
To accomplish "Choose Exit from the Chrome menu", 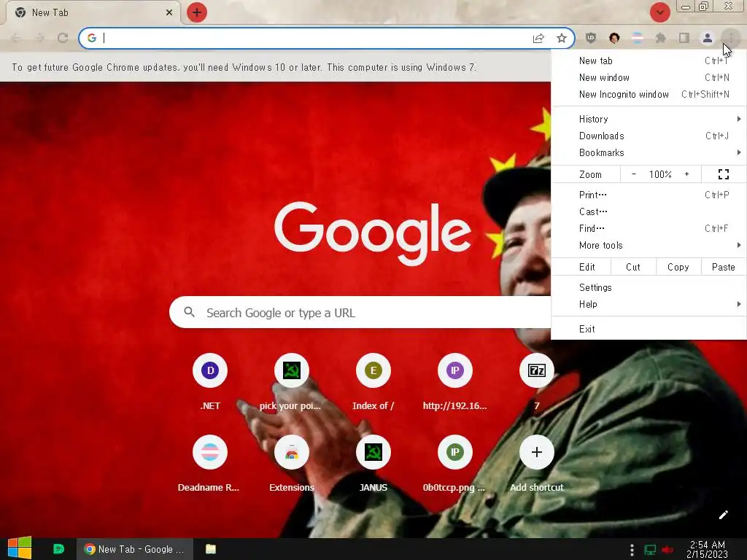I will click(x=649, y=329).
